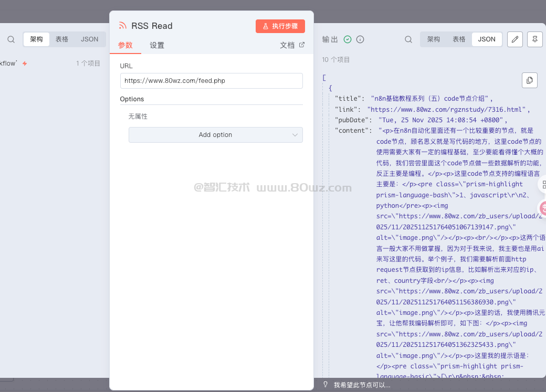546x392 pixels.
Task: Open the 设置 tab
Action: point(157,45)
